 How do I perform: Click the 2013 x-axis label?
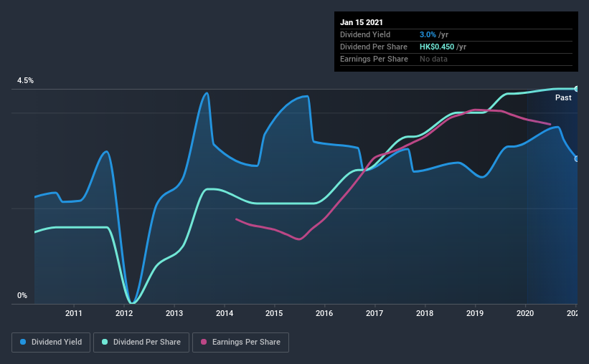[x=174, y=313]
